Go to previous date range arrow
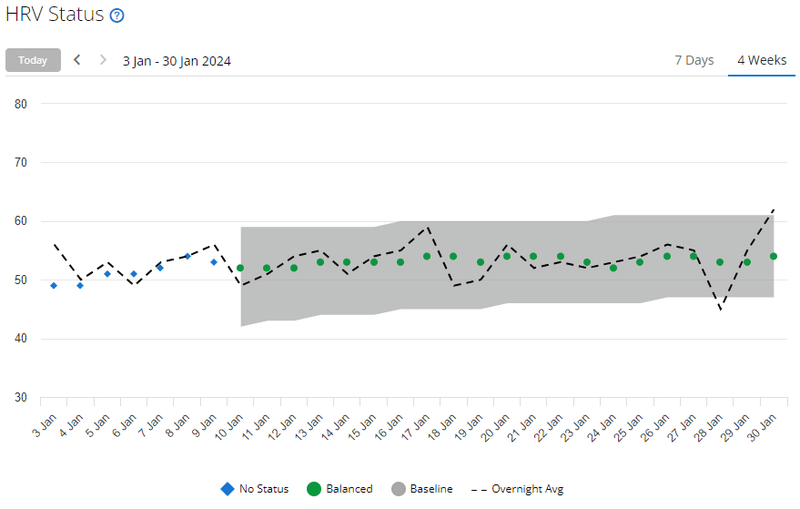The height and width of the screenshot is (509, 800). [77, 60]
